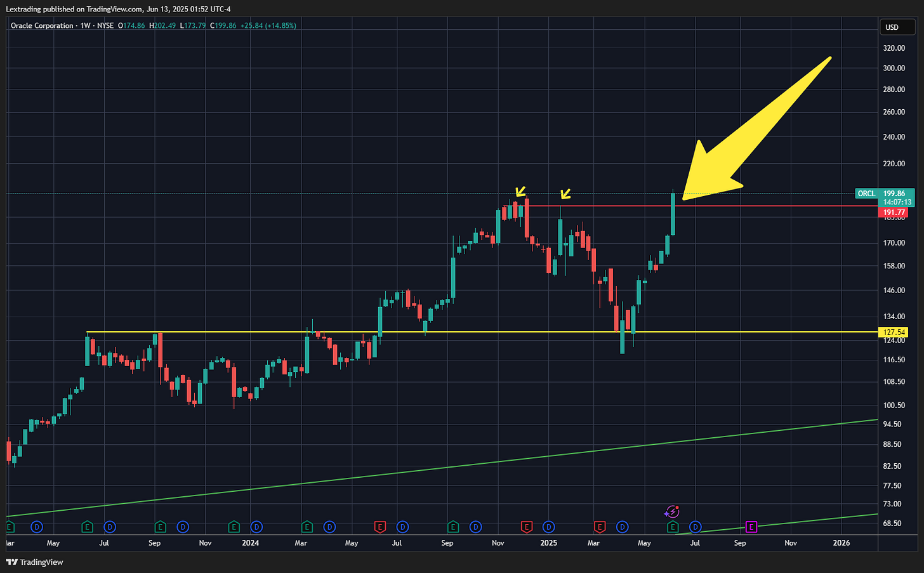924x573 pixels.
Task: Click the earnings marker near June 2023
Action: pos(88,527)
